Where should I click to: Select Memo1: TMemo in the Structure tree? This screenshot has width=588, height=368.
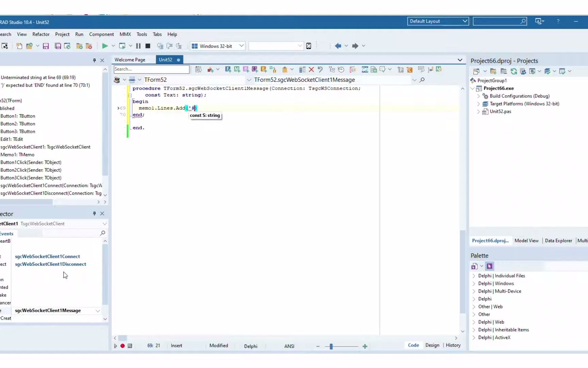(x=17, y=155)
